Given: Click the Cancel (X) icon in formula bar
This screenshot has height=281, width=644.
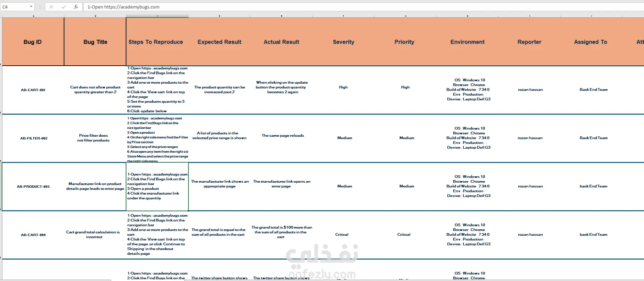Looking at the screenshot, I should click(51, 7).
